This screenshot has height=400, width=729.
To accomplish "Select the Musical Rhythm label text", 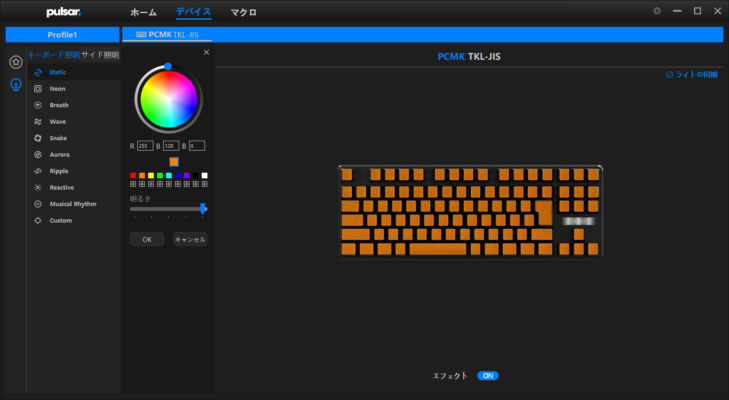I will pos(73,204).
